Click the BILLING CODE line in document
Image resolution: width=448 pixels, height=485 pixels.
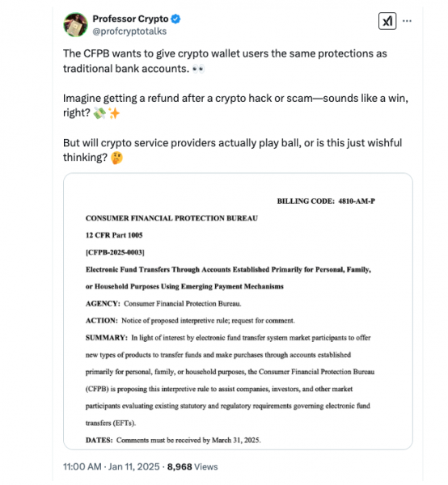(326, 201)
